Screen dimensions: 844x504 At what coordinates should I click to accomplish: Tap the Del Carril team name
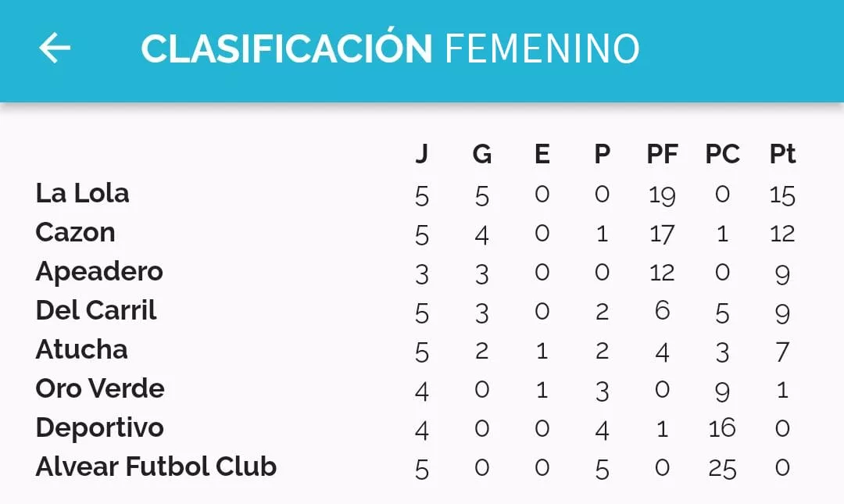96,310
